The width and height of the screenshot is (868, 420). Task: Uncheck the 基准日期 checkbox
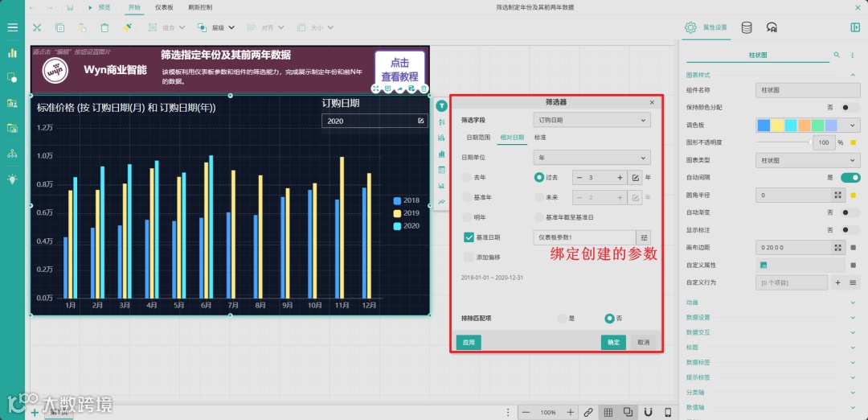coord(469,237)
